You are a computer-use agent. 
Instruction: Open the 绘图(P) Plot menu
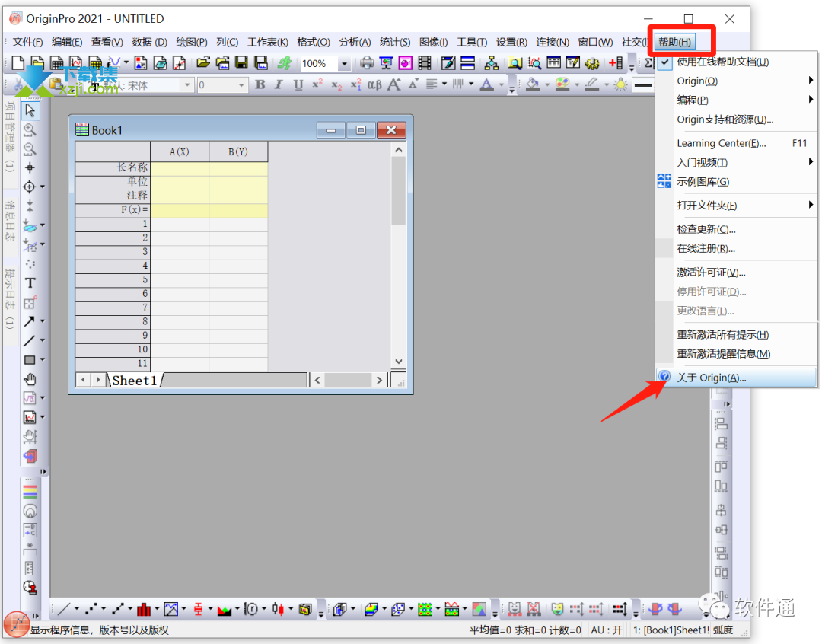(191, 42)
